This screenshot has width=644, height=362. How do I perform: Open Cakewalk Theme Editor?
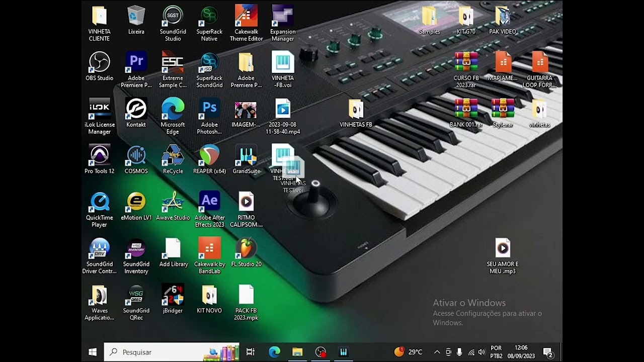(x=246, y=23)
